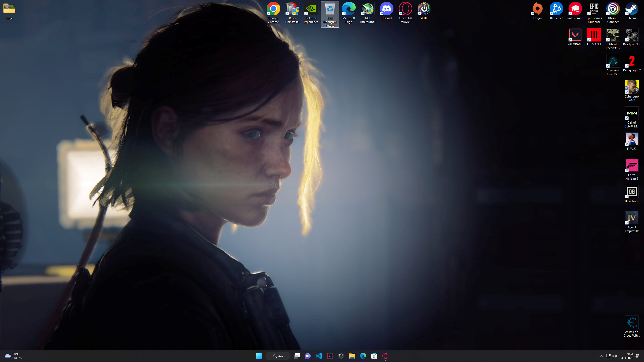Select the Assassin's Creed V... icon below Ghost Recon
644x362 pixels.
[613, 65]
